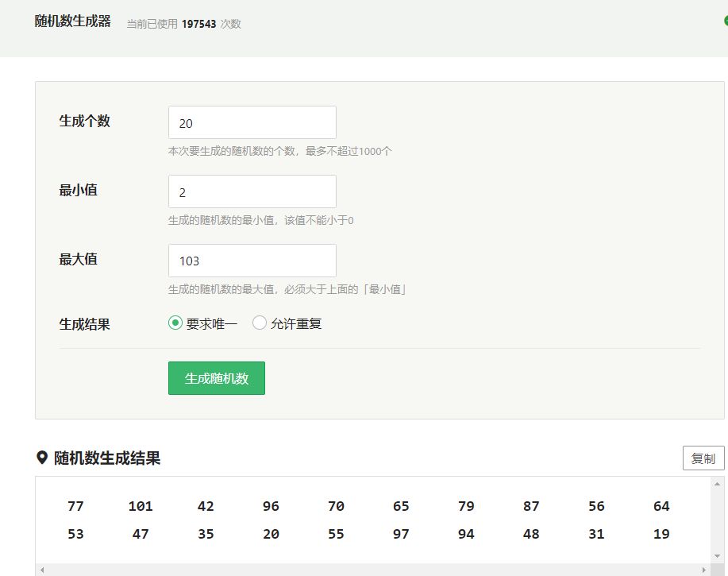Image resolution: width=728 pixels, height=576 pixels.
Task: Click the results box scroll-up arrow
Action: [x=718, y=484]
